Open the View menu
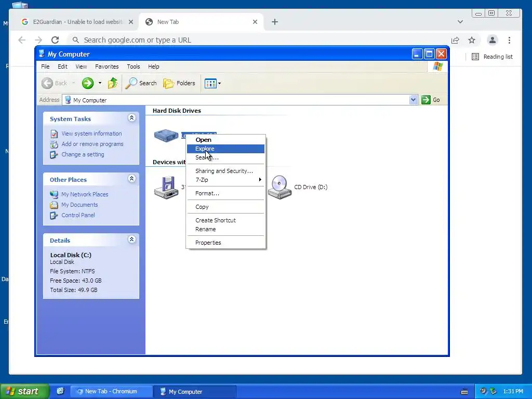 point(81,66)
